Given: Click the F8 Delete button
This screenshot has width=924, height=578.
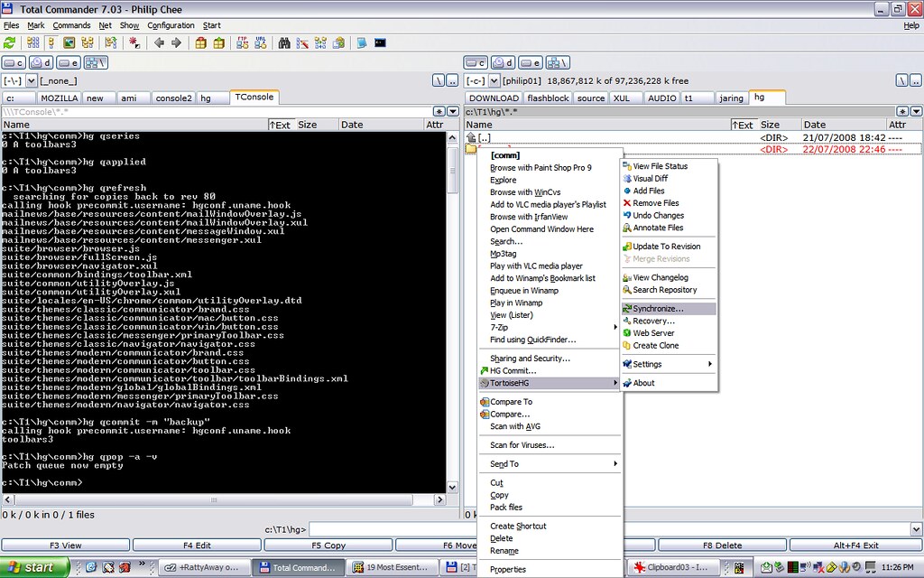Looking at the screenshot, I should 723,545.
